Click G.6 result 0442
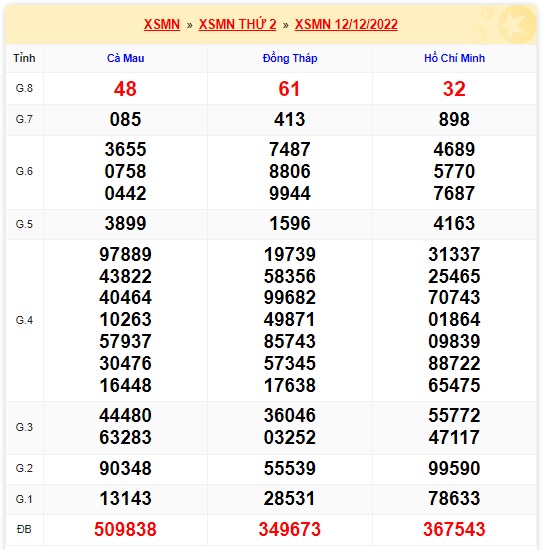 click(125, 193)
